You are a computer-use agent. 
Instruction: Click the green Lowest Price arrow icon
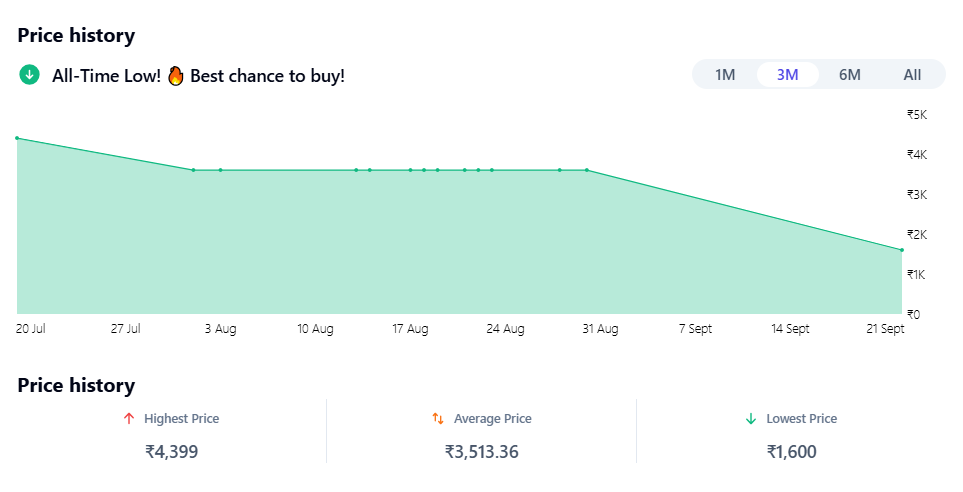tap(751, 419)
